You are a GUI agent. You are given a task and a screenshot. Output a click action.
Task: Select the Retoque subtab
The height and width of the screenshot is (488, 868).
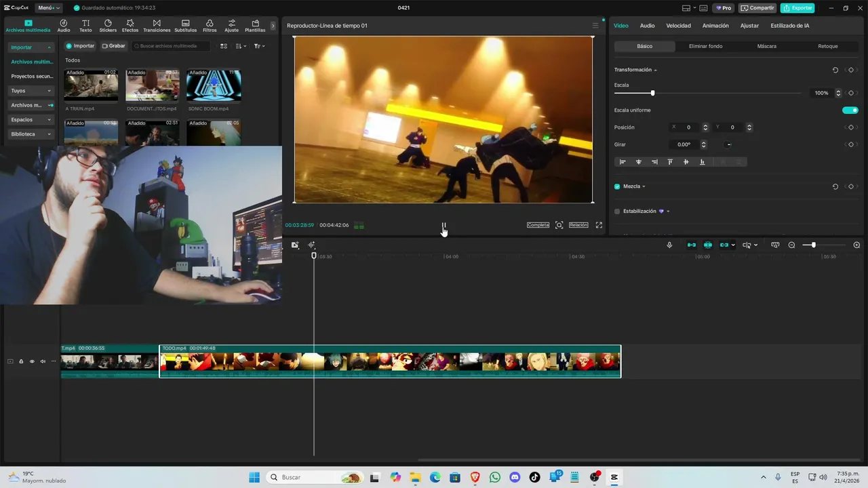click(x=828, y=46)
